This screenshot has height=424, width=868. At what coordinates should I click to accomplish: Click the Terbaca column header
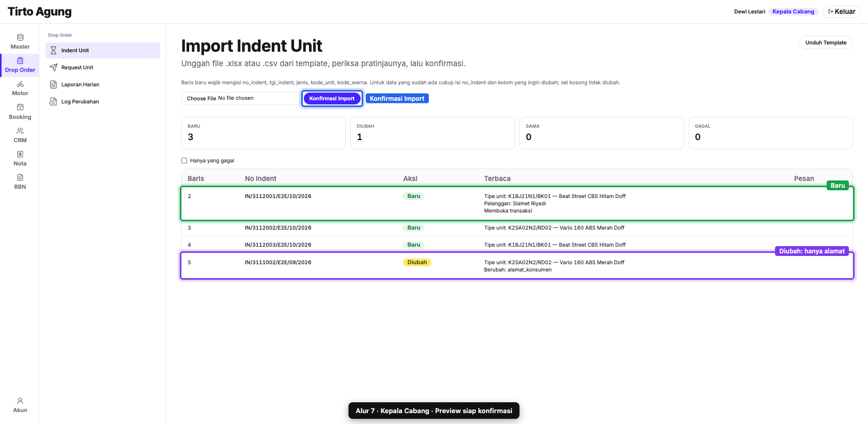point(497,178)
